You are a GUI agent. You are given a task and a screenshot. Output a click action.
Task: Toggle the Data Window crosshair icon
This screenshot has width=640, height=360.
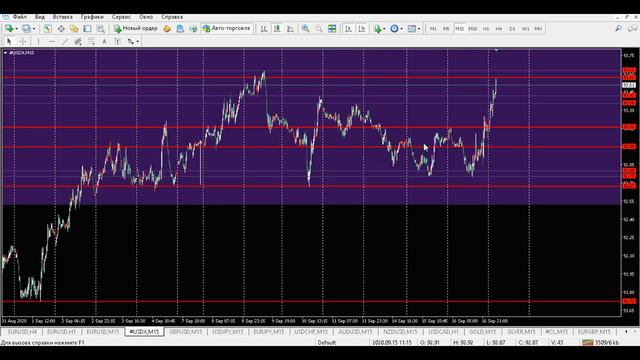point(61,29)
